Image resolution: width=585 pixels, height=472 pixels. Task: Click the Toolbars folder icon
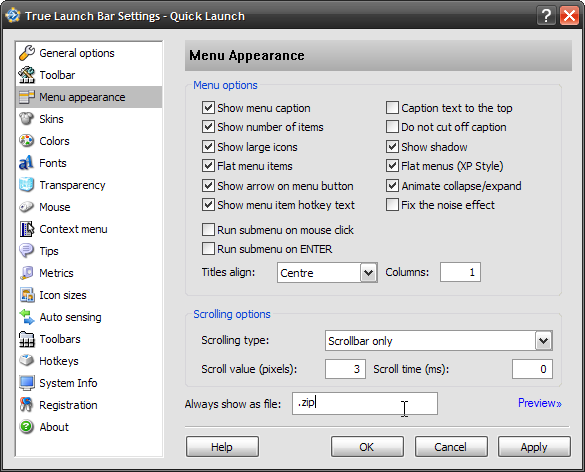pos(26,339)
